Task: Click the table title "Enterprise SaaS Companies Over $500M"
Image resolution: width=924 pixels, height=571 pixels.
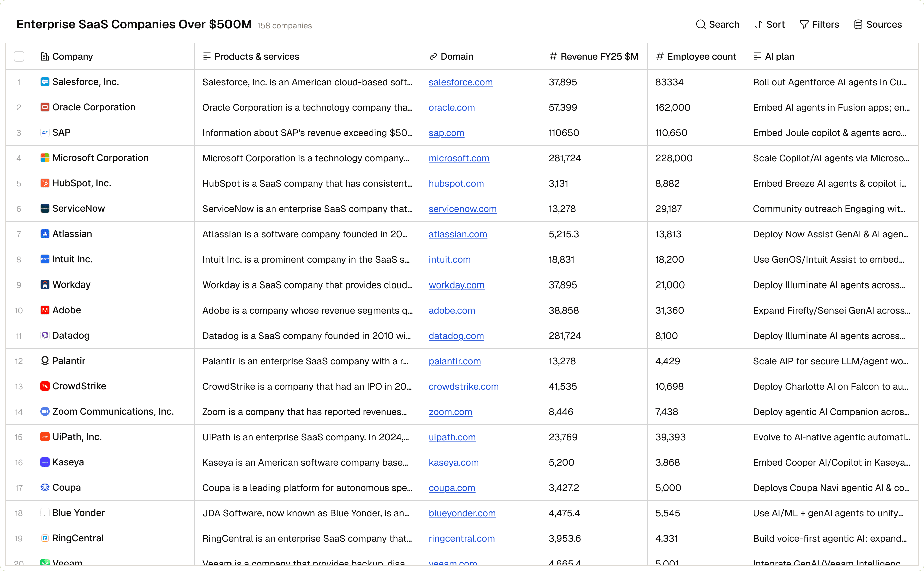Action: click(134, 24)
